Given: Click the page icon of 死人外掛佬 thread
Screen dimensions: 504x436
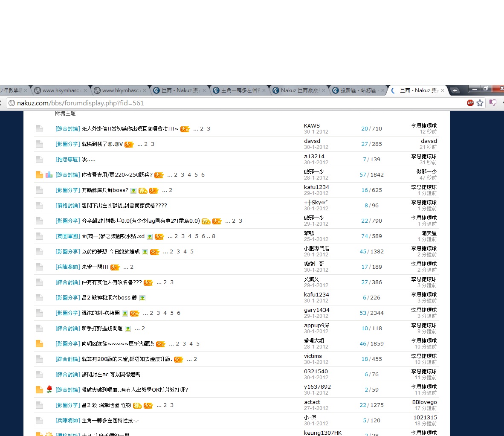Looking at the screenshot, I should coord(39,128).
